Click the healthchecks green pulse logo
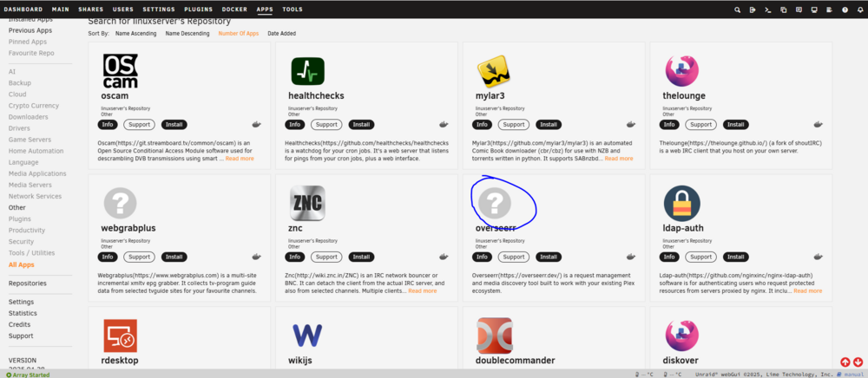This screenshot has height=378, width=868. pos(308,71)
